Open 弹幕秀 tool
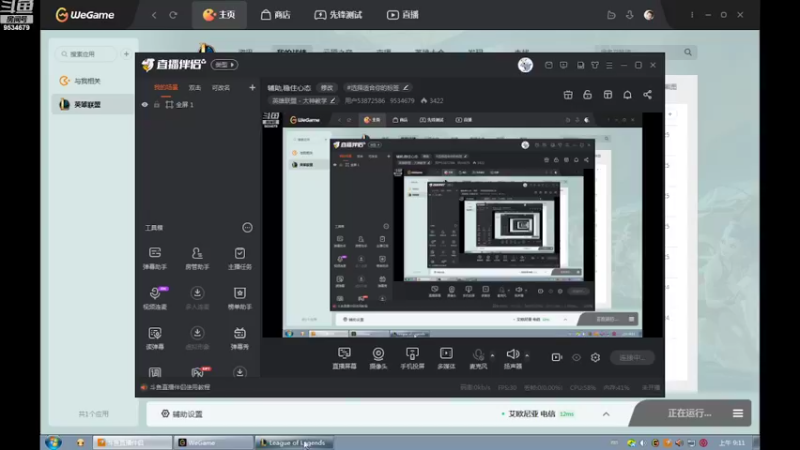 239,338
